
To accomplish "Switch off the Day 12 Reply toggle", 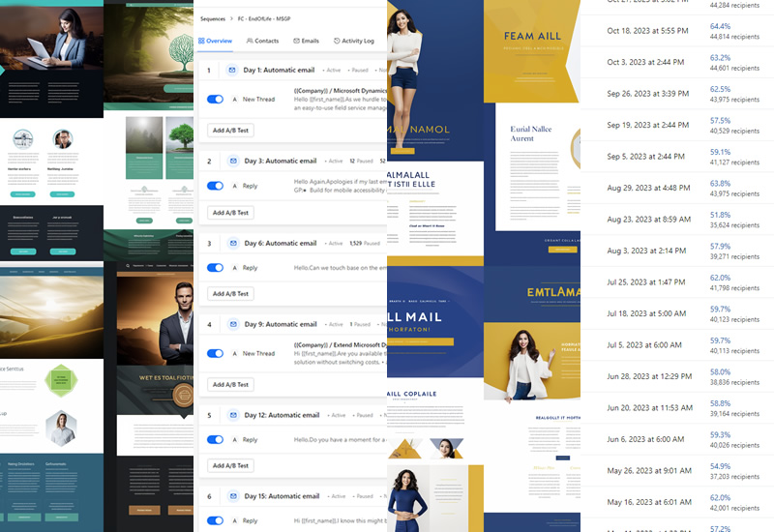I will (x=215, y=439).
